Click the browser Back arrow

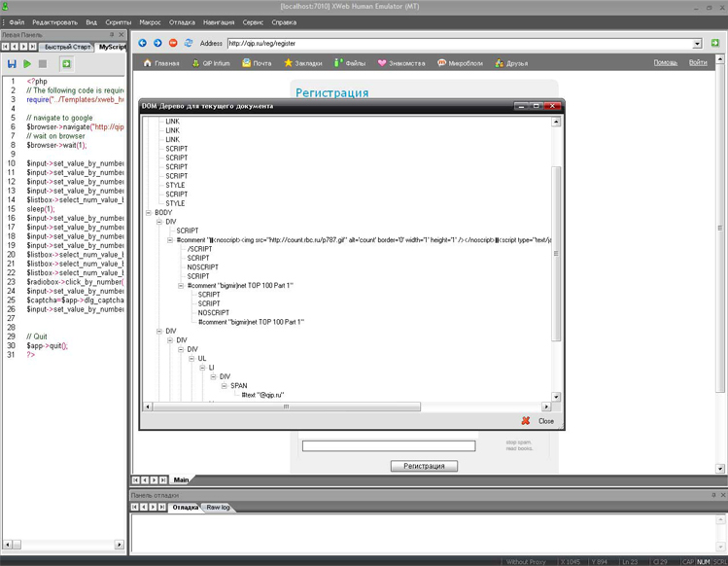click(142, 43)
